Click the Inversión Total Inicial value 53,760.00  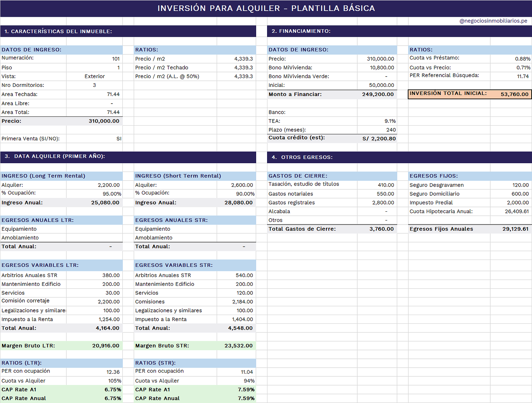pos(511,94)
